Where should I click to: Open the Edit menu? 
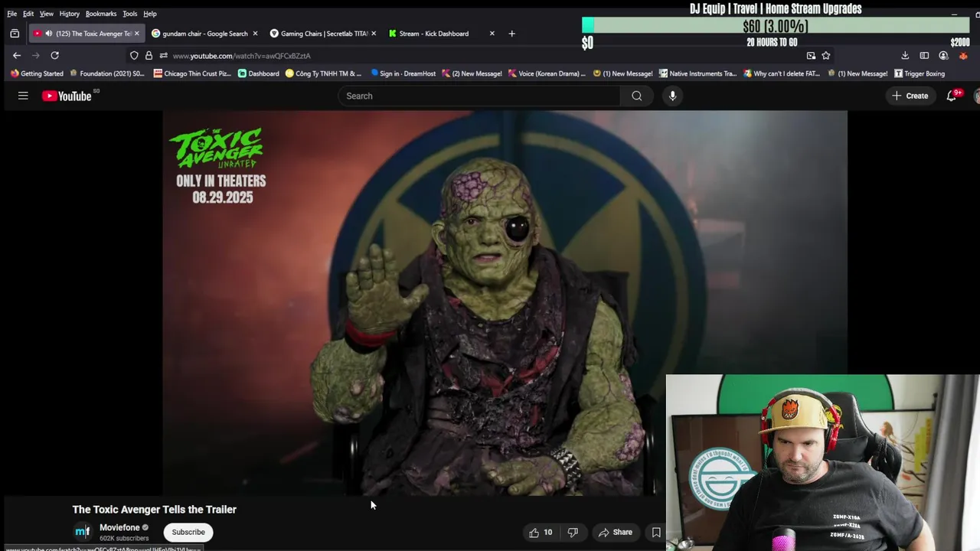point(28,14)
